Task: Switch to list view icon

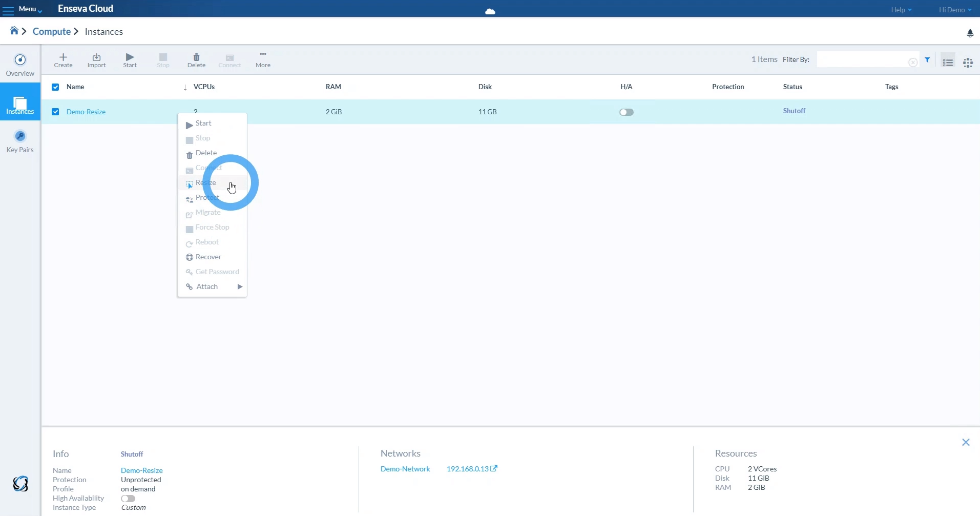Action: click(x=948, y=63)
